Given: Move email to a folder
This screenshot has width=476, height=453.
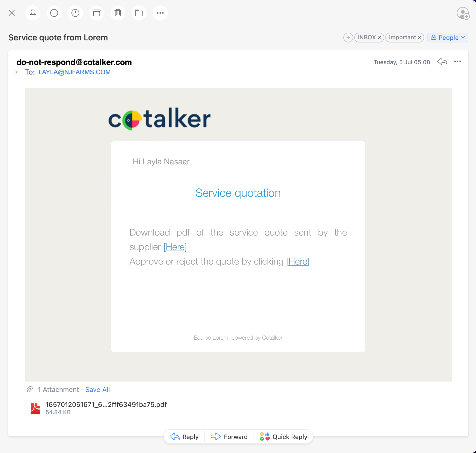Looking at the screenshot, I should pos(139,13).
